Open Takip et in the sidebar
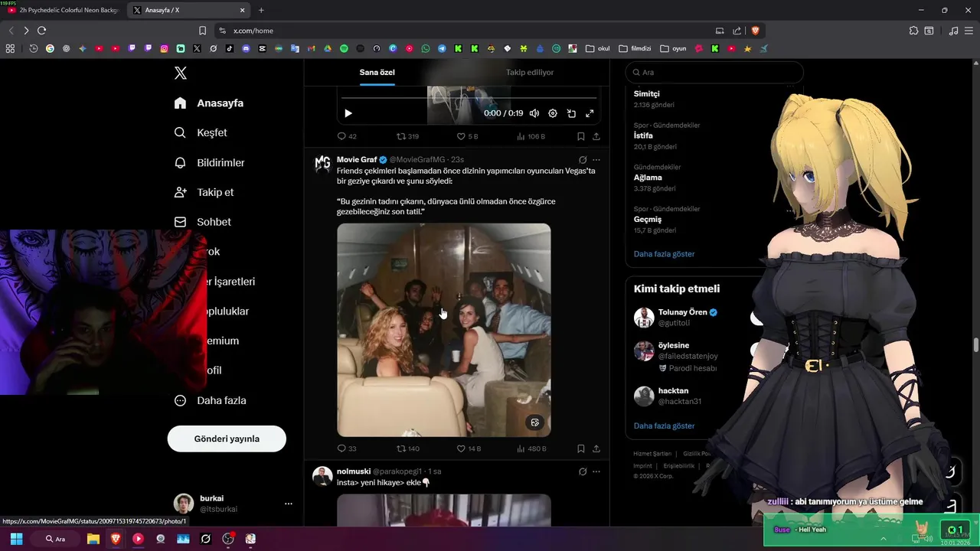980x551 pixels. tap(204, 192)
